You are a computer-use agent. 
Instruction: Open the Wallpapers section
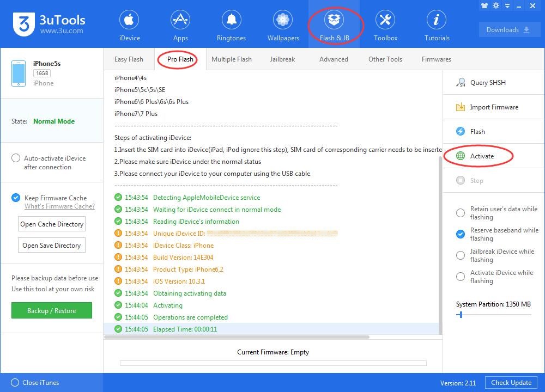pyautogui.click(x=283, y=26)
